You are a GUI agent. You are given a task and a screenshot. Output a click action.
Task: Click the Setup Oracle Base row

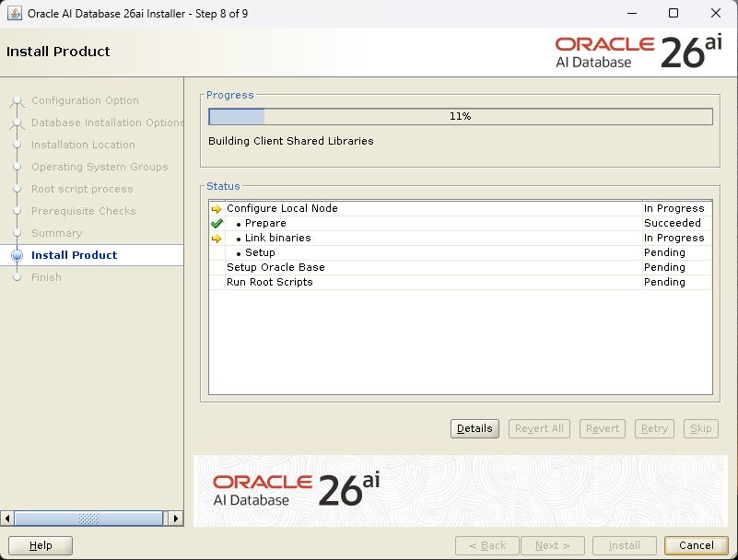click(461, 267)
